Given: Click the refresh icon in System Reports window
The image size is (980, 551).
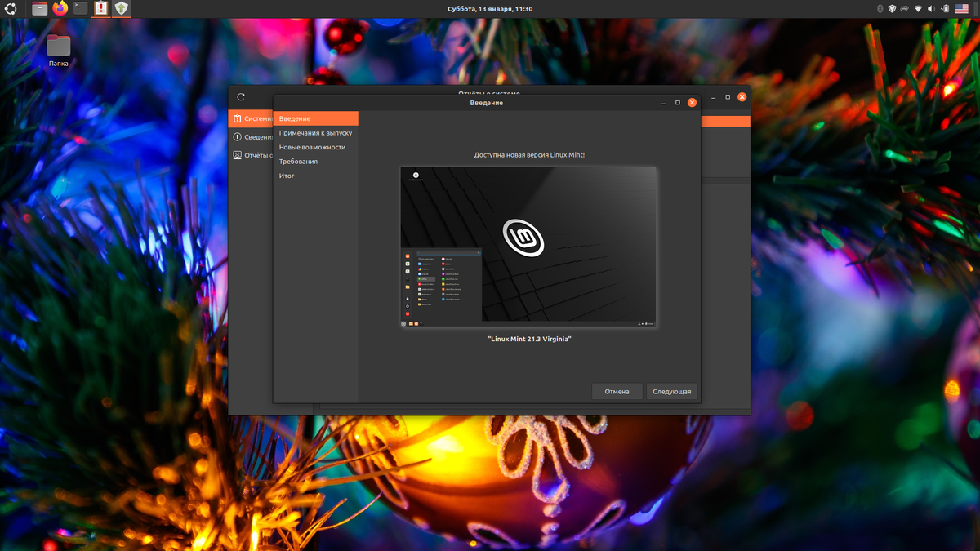Looking at the screenshot, I should point(241,97).
